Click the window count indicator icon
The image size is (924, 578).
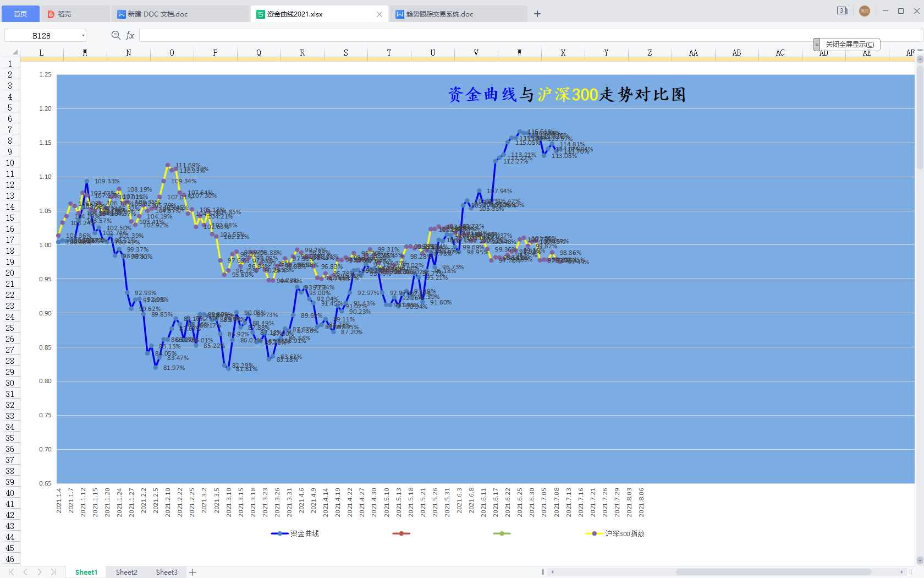point(842,11)
